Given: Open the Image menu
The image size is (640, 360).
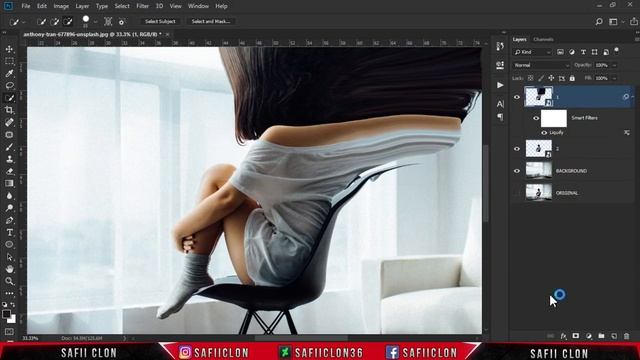Looking at the screenshot, I should point(61,6).
